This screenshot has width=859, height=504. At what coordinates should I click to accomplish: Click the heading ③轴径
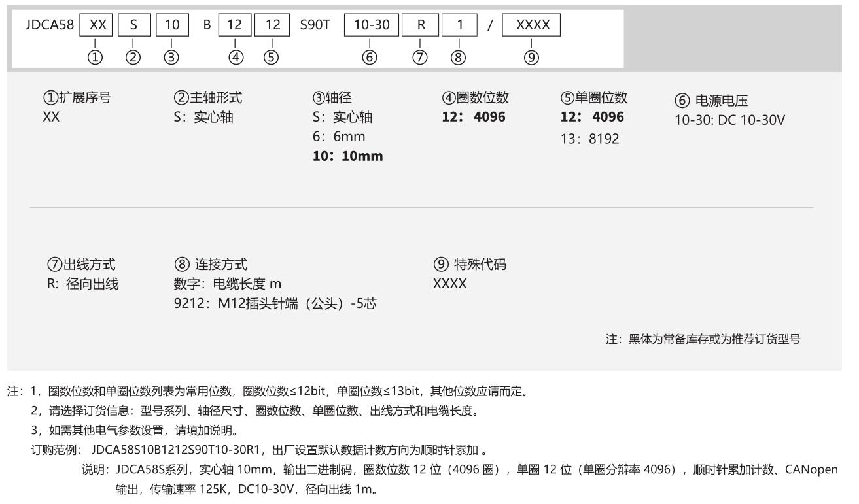point(333,99)
